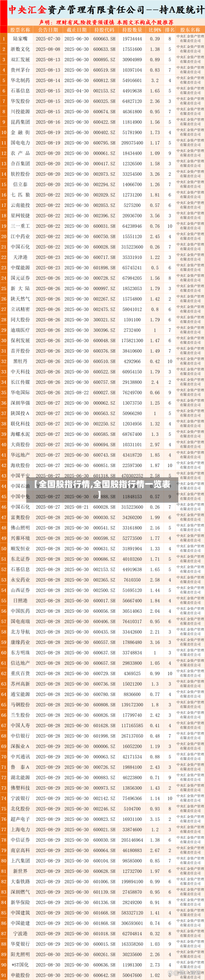Select the stock name 东北证券
This screenshot has width=205, height=980.
[x=20, y=559]
